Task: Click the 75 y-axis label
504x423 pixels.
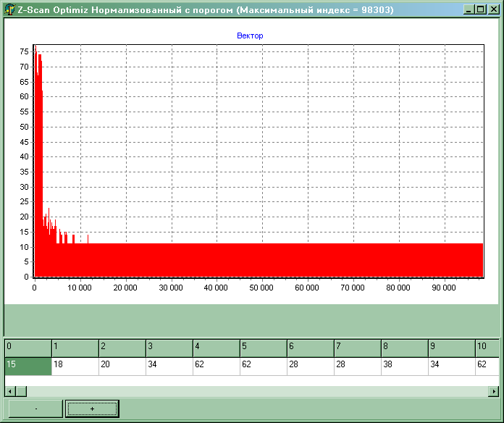Action: pyautogui.click(x=25, y=51)
